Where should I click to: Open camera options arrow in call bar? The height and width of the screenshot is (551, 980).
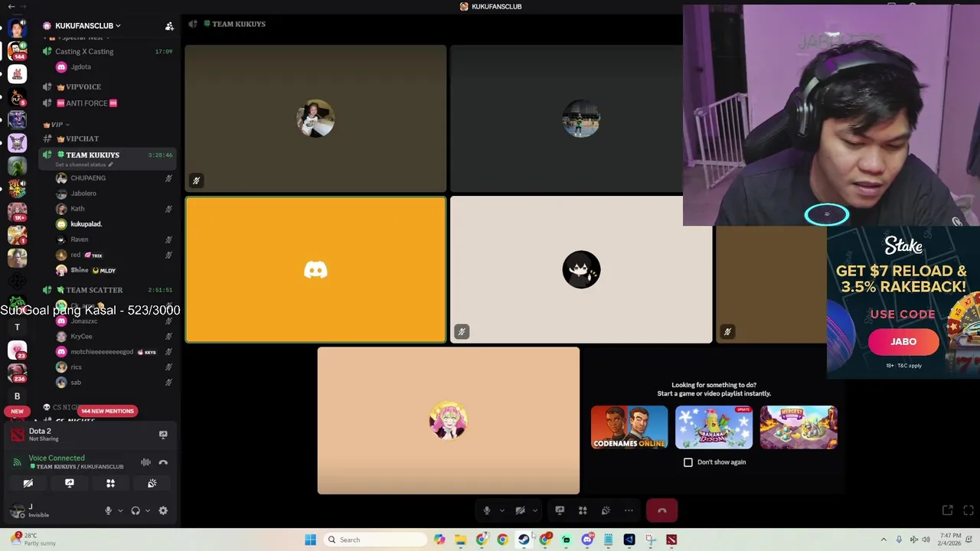[x=534, y=510]
